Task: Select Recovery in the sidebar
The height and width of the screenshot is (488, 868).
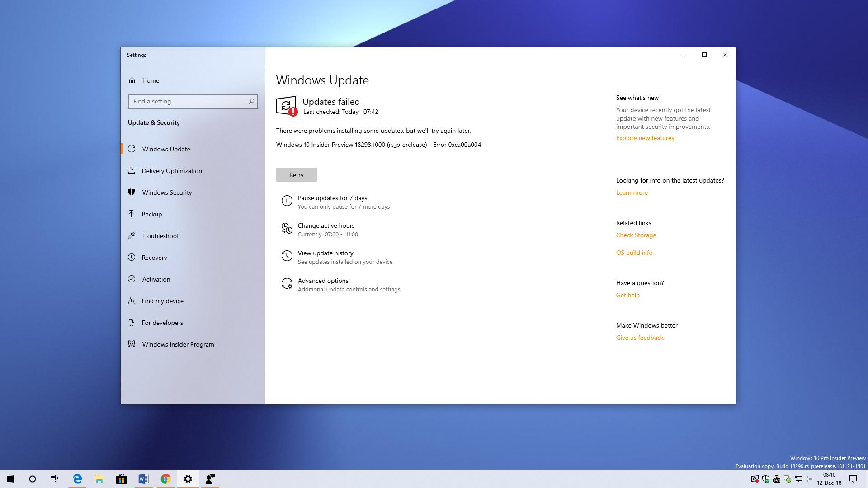Action: click(x=193, y=258)
